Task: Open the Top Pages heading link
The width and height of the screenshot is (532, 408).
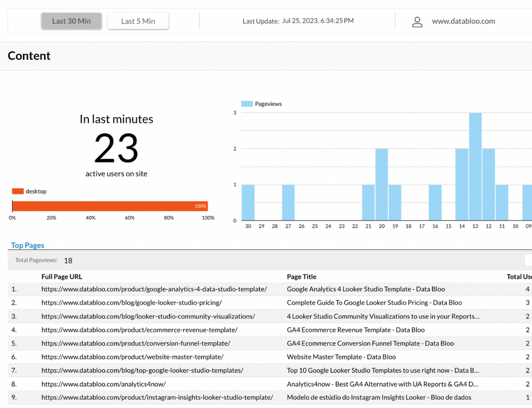Action: [28, 245]
